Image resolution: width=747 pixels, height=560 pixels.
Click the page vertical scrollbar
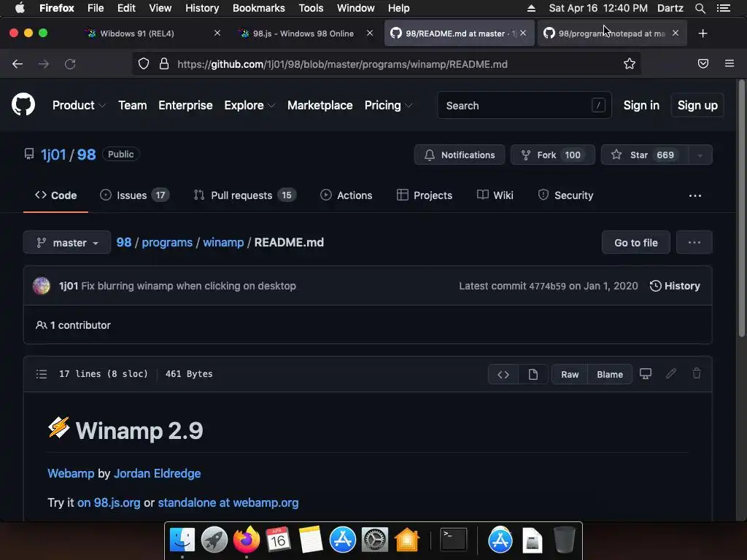point(741,209)
